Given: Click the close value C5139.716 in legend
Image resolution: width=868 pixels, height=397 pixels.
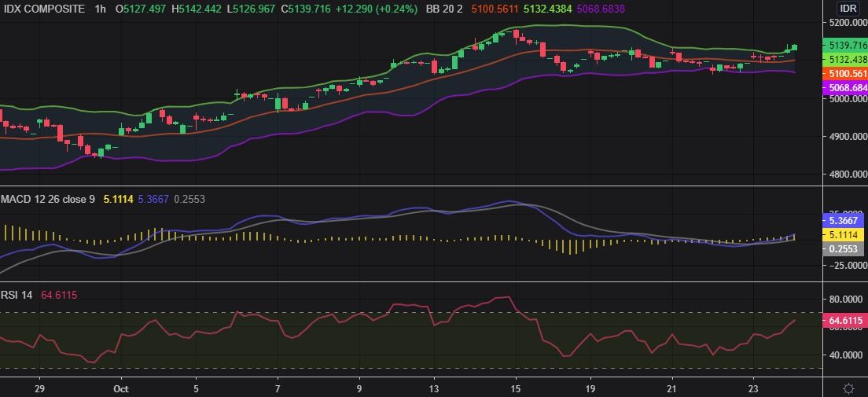Looking at the screenshot, I should [x=307, y=9].
